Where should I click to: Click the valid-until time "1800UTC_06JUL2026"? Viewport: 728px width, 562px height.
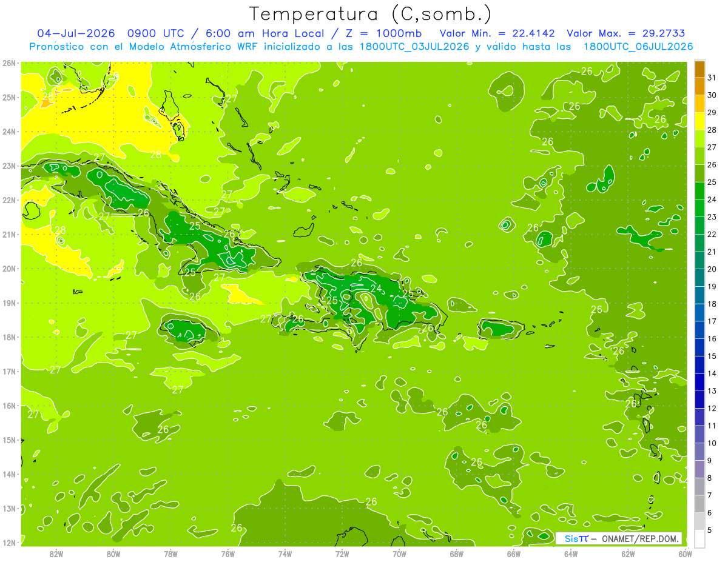pos(638,46)
